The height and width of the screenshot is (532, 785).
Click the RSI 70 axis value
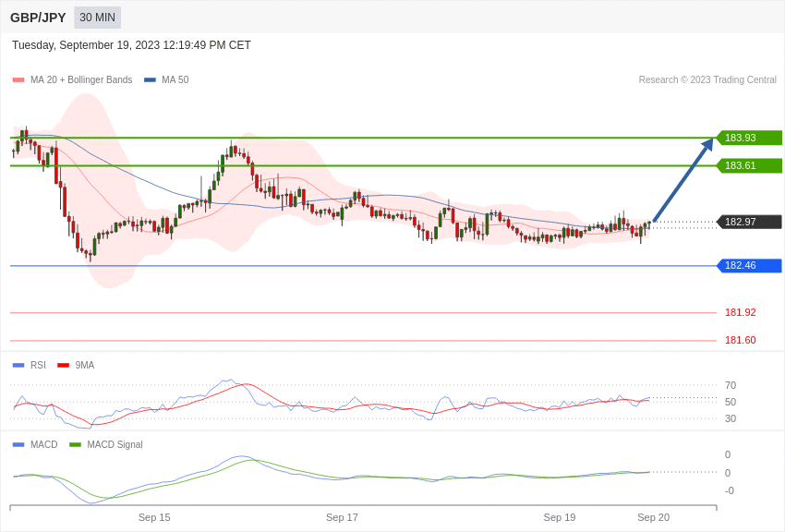click(x=731, y=385)
